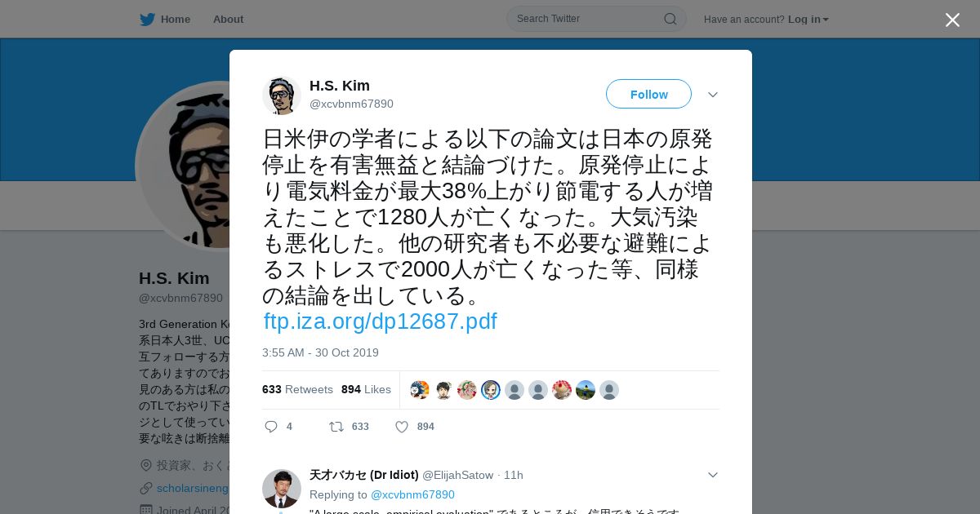Click the search magnifier icon
The image size is (980, 514).
coord(670,19)
